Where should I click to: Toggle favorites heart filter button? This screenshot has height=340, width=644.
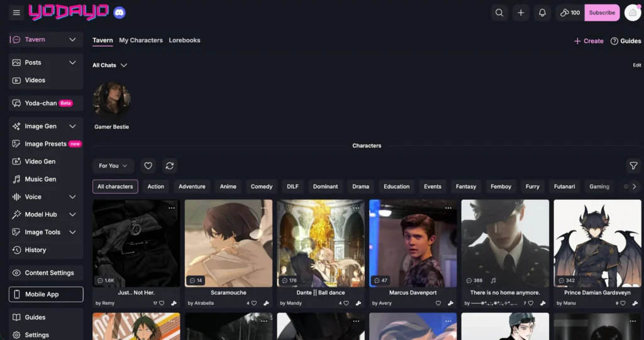click(x=148, y=166)
